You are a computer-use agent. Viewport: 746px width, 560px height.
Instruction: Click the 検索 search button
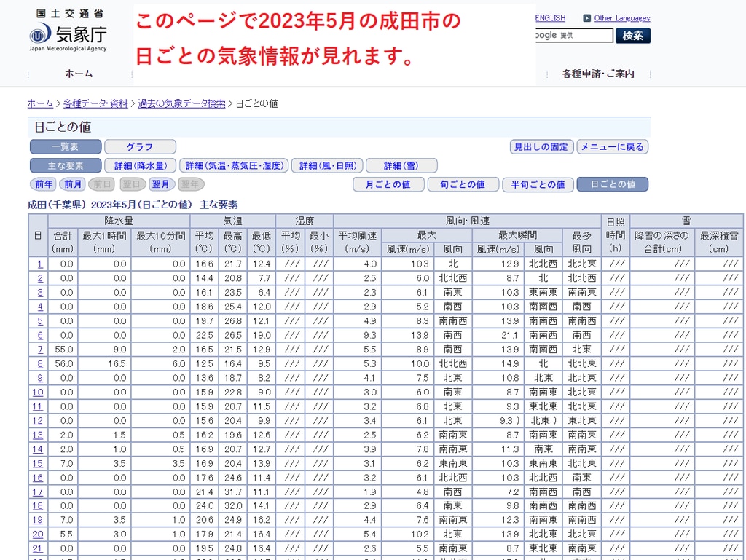[633, 36]
